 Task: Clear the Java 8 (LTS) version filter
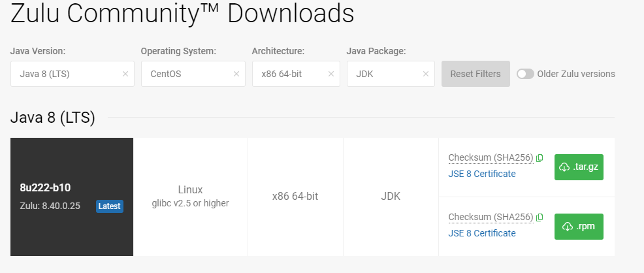(125, 74)
